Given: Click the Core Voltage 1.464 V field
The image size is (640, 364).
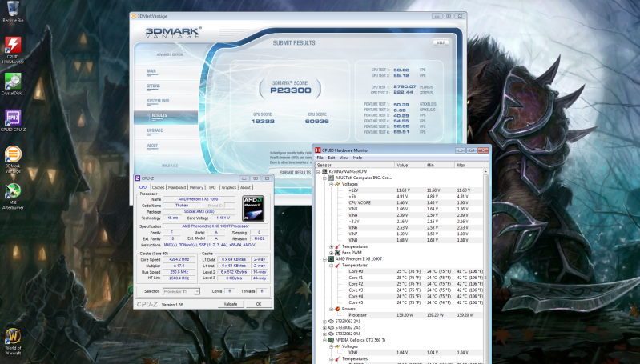Looking at the screenshot, I should point(223,218).
